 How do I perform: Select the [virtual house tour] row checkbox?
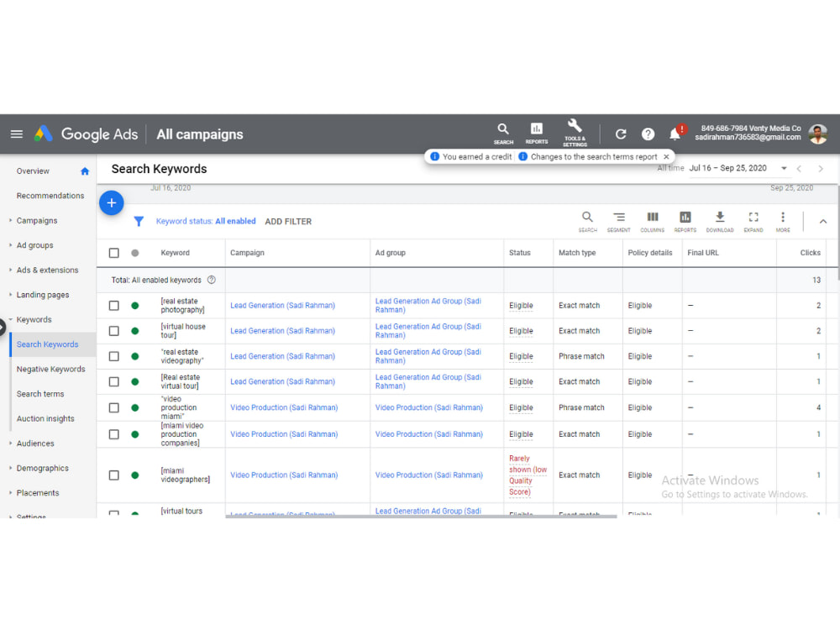pyautogui.click(x=114, y=331)
